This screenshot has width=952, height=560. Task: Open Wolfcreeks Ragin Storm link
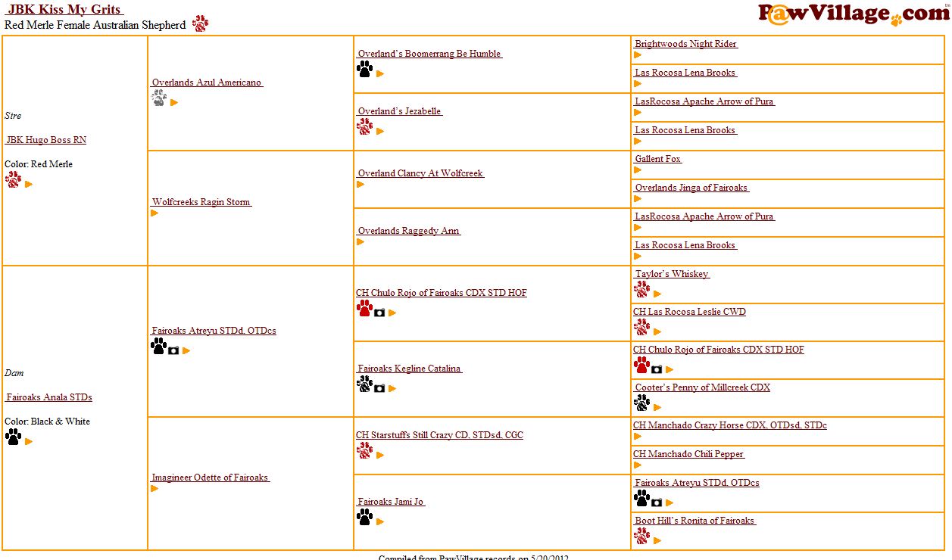pos(201,202)
